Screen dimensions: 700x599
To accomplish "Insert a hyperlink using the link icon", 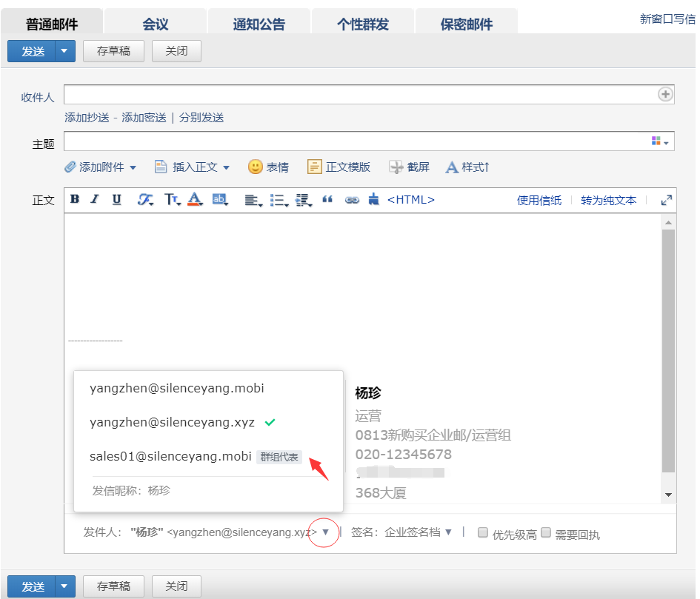I will [352, 200].
